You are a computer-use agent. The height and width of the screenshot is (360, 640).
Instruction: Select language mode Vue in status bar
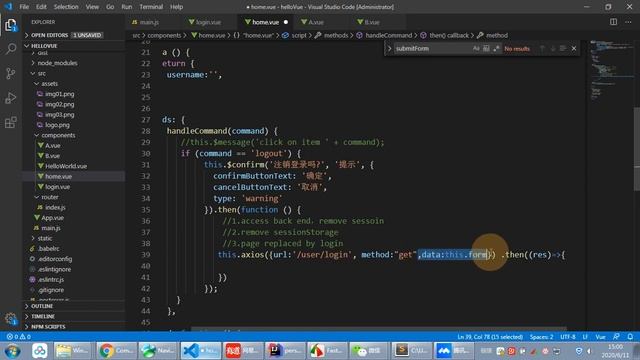tap(600, 337)
